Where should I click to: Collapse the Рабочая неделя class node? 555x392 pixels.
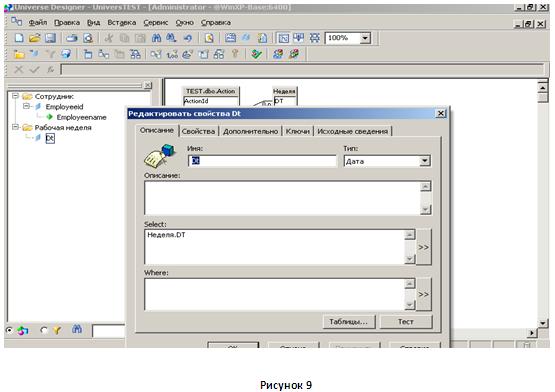click(15, 127)
